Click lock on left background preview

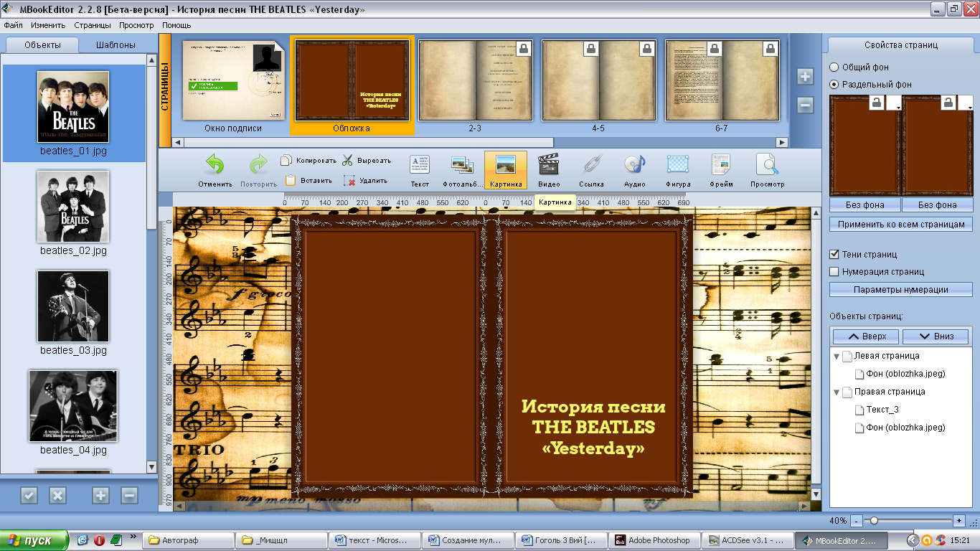coord(877,103)
